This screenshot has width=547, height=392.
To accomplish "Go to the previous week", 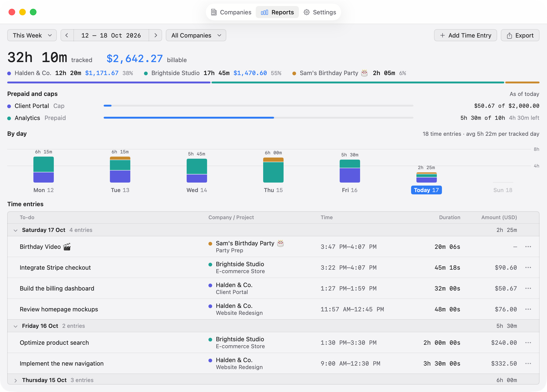I will click(x=67, y=35).
